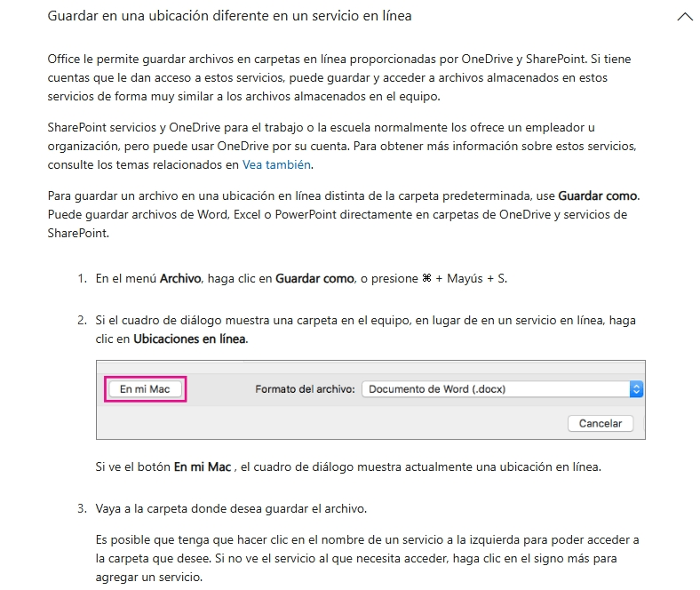
Task: Collapse the section using the top-right chevron
Action: coord(685,17)
